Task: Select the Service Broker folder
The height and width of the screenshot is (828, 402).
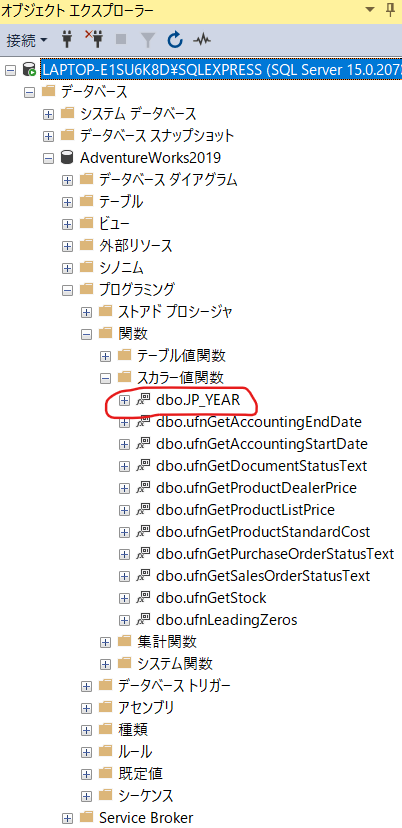Action: [146, 818]
